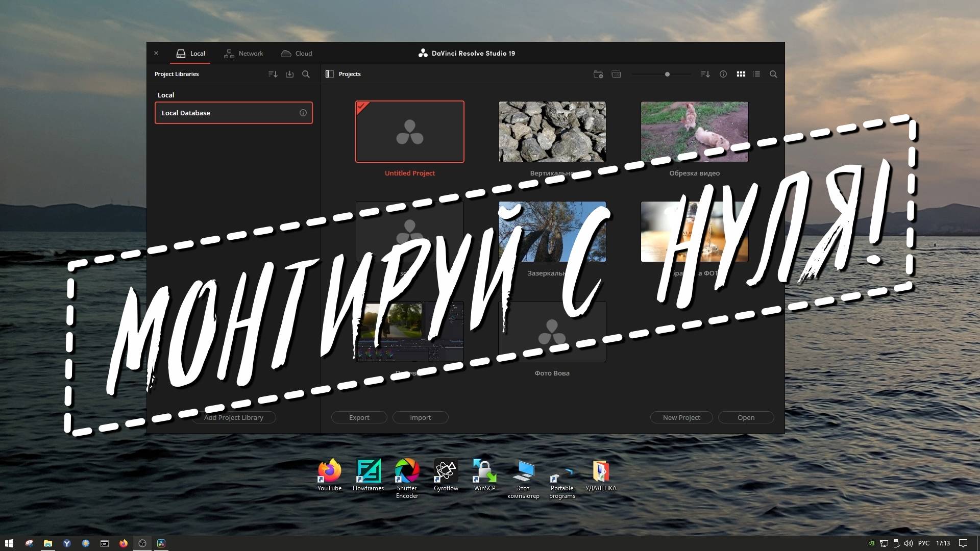Screen dimensions: 980x551
Task: Click the New Project button
Action: (x=681, y=417)
